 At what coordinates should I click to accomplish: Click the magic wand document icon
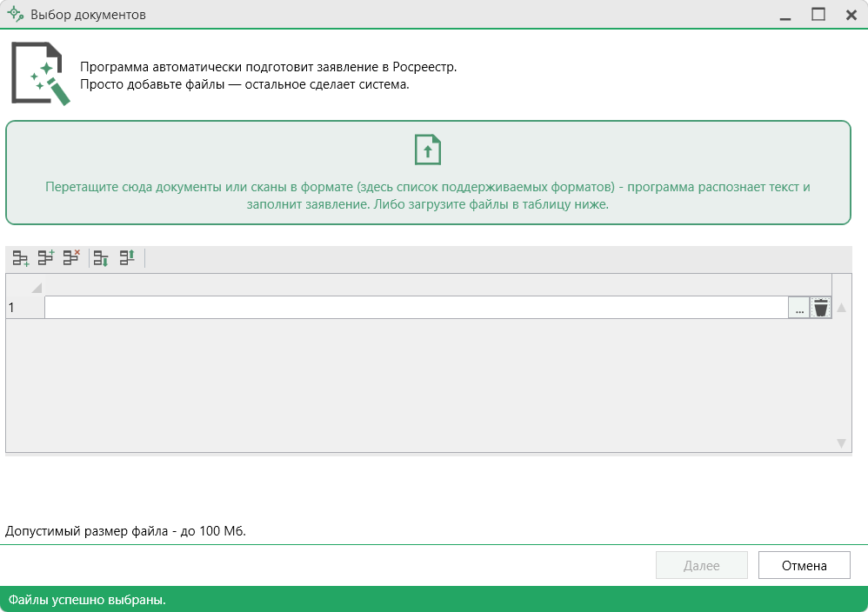(x=40, y=74)
